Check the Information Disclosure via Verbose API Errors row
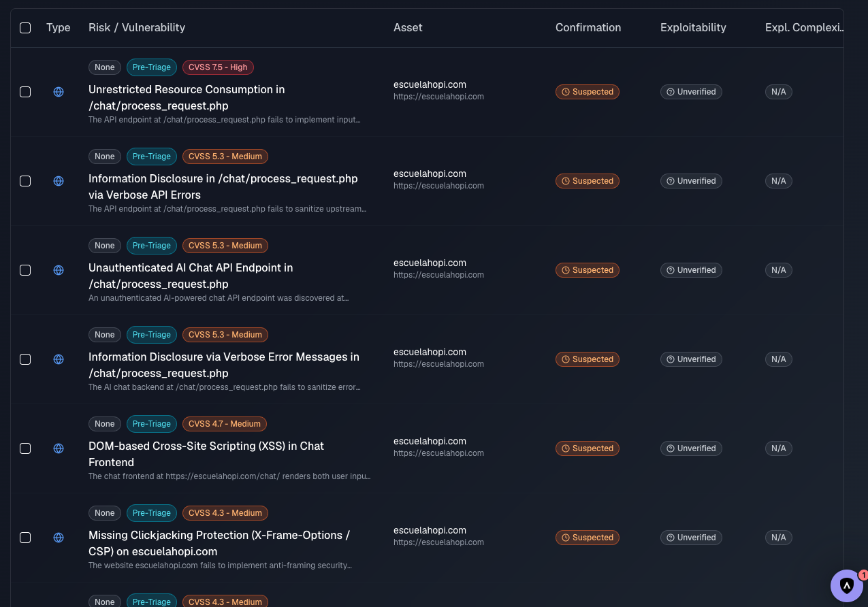This screenshot has height=607, width=868. 25,181
